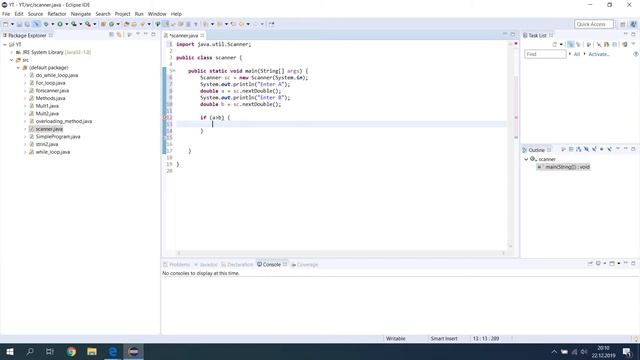The height and width of the screenshot is (360, 640).
Task: Open the Java perspective button
Action: tap(633, 24)
